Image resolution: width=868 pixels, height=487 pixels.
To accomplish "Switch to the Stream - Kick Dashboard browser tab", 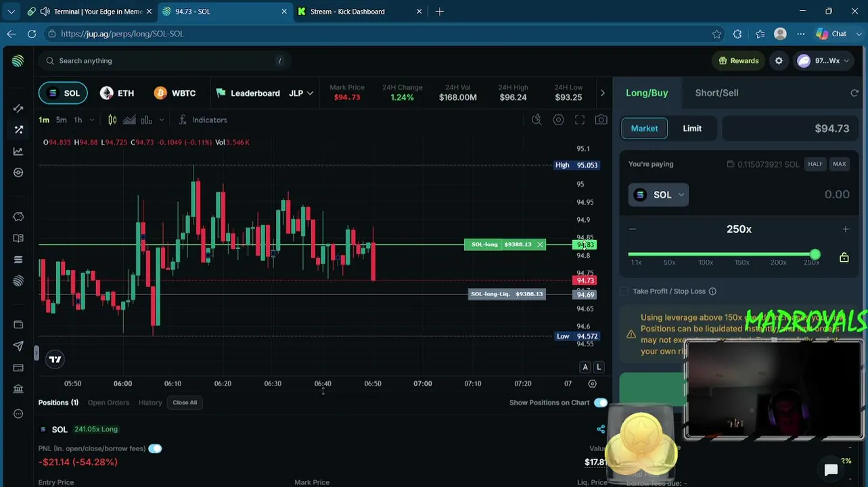I will click(360, 11).
